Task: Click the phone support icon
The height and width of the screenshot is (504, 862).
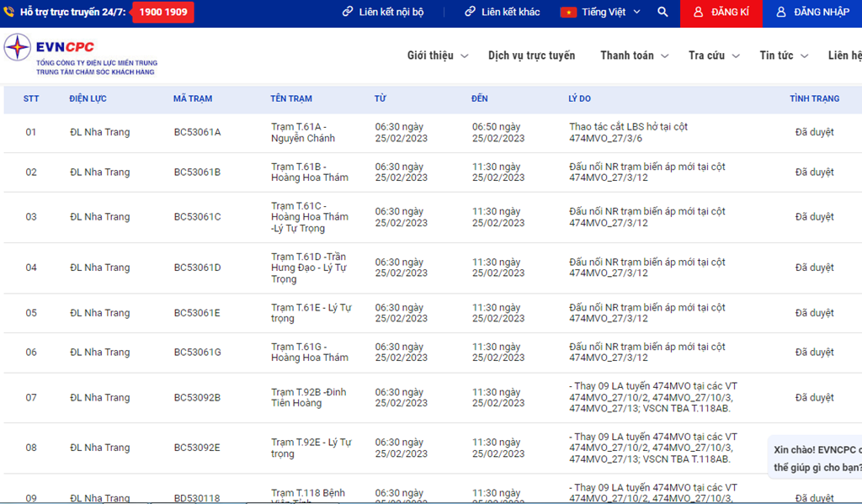Action: pos(9,13)
